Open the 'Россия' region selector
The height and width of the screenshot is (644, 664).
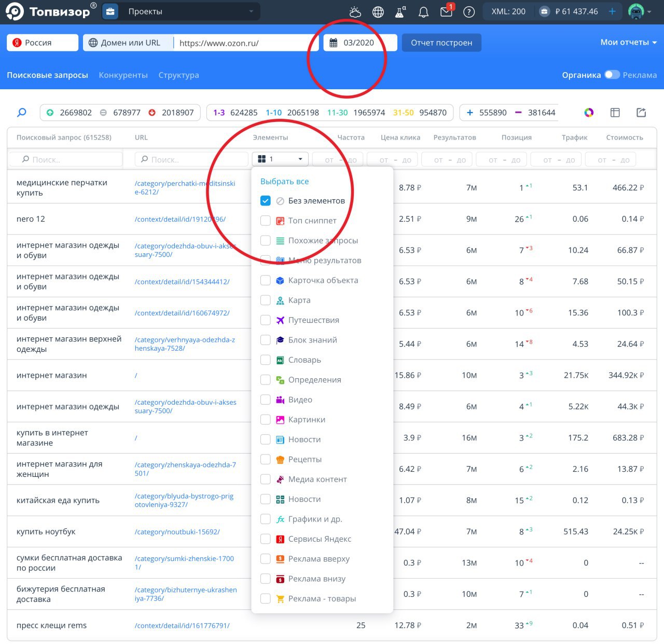point(43,43)
